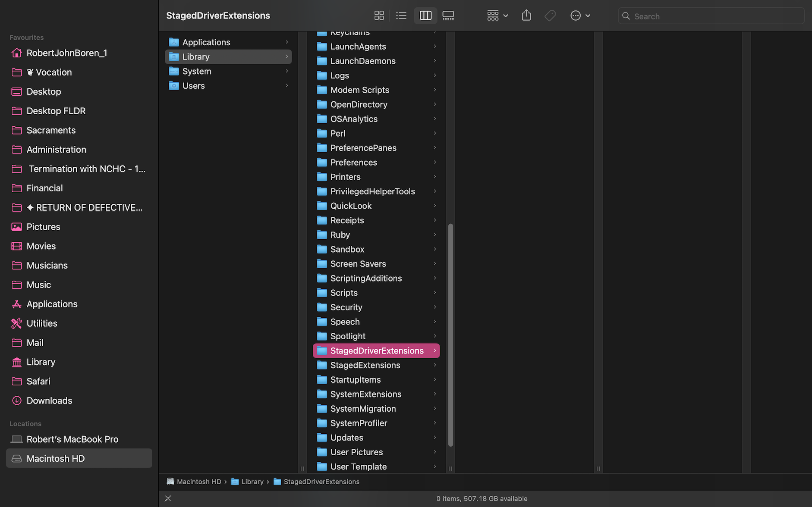
Task: Click Macintosh HD in the path bar
Action: pyautogui.click(x=194, y=482)
